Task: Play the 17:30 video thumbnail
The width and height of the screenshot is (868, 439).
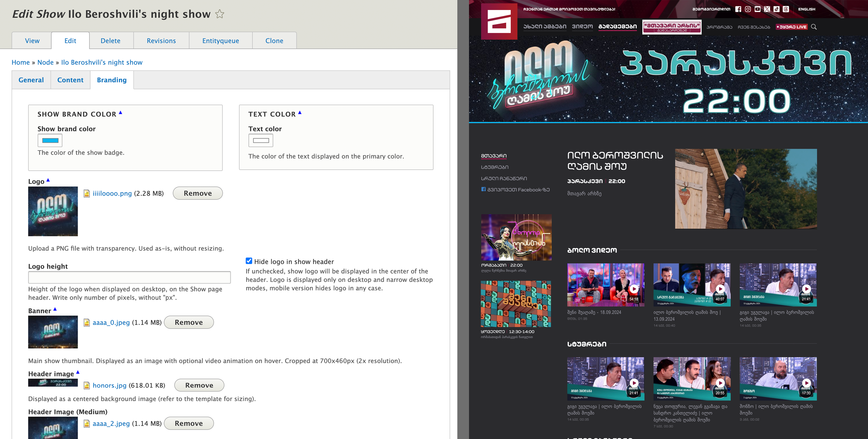Action: [778, 379]
